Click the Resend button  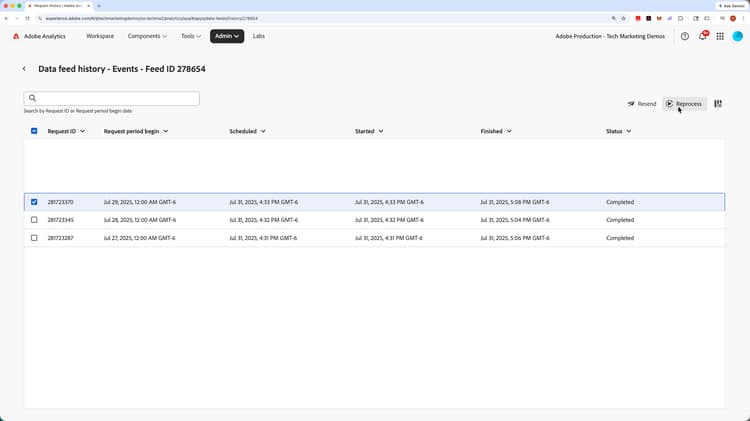point(641,104)
